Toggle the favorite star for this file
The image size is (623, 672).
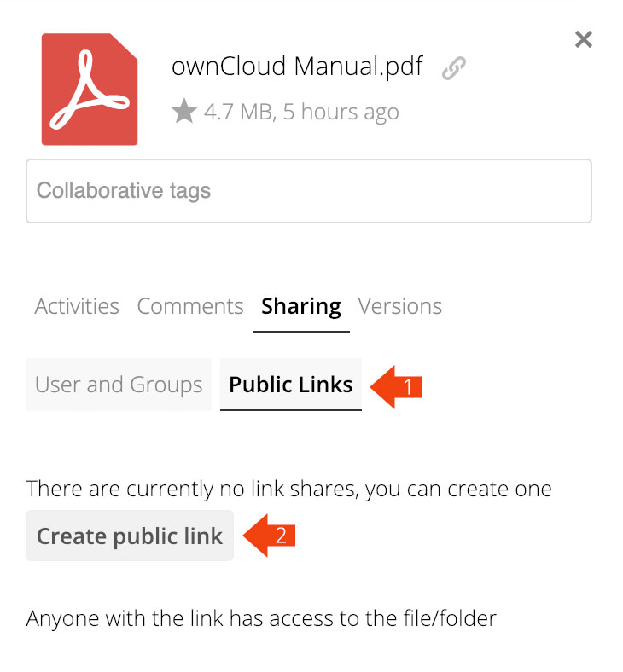click(183, 111)
